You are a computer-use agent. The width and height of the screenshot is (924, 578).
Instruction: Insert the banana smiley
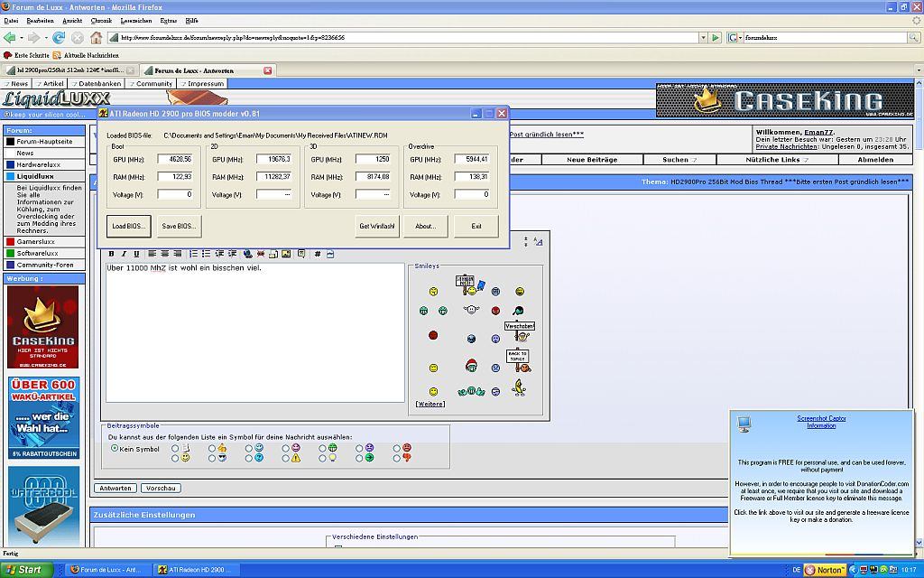(519, 387)
